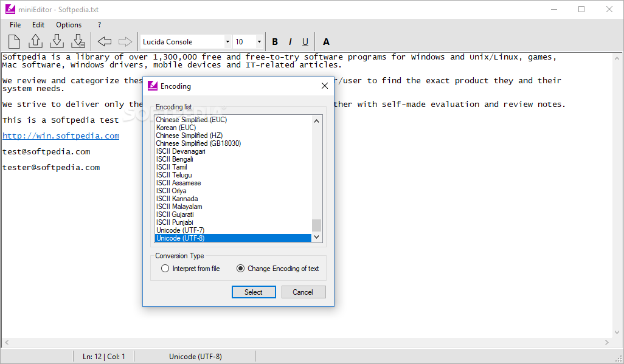Select Chinese Simplified (HZ) encoding
This screenshot has width=624, height=364.
click(233, 136)
